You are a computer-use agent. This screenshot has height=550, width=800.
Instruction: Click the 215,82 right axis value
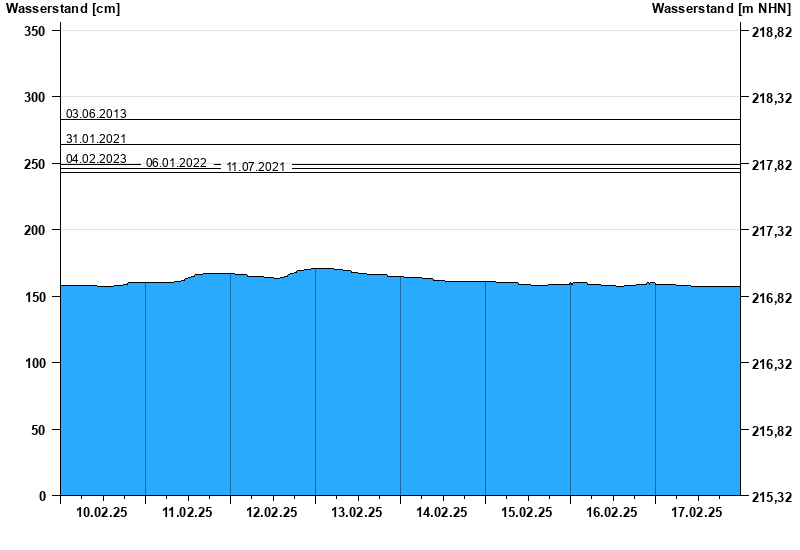(771, 430)
